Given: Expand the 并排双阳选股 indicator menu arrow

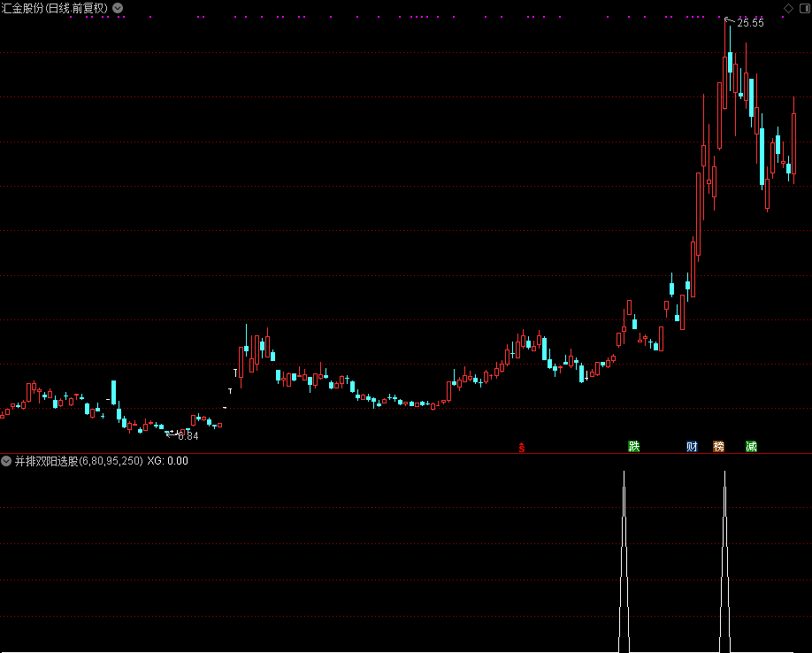Looking at the screenshot, I should pyautogui.click(x=5, y=461).
